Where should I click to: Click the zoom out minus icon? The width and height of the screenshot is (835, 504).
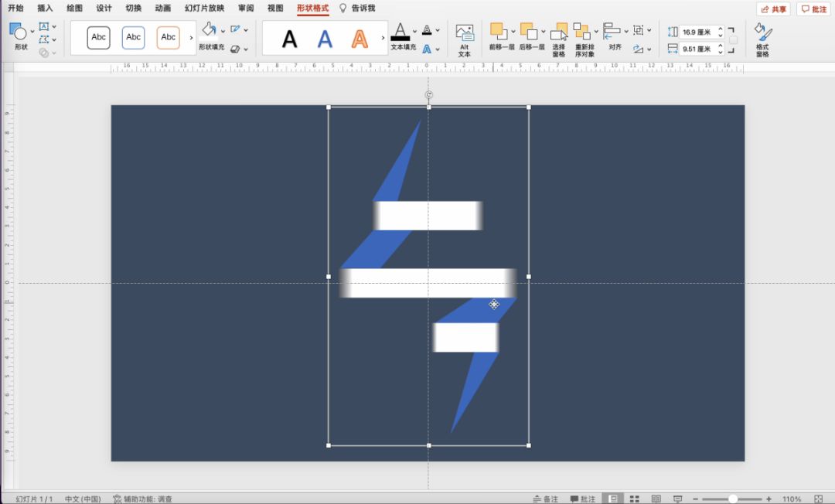coord(695,499)
